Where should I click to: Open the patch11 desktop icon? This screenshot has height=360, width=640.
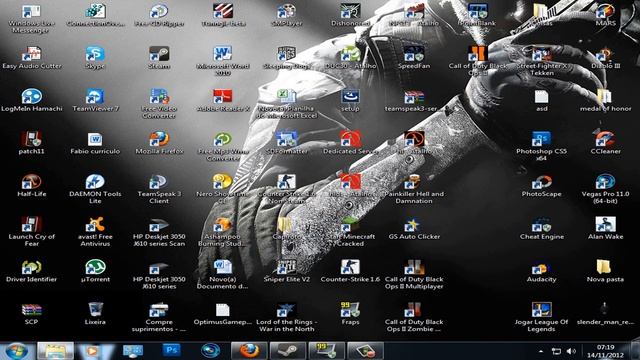(31, 140)
